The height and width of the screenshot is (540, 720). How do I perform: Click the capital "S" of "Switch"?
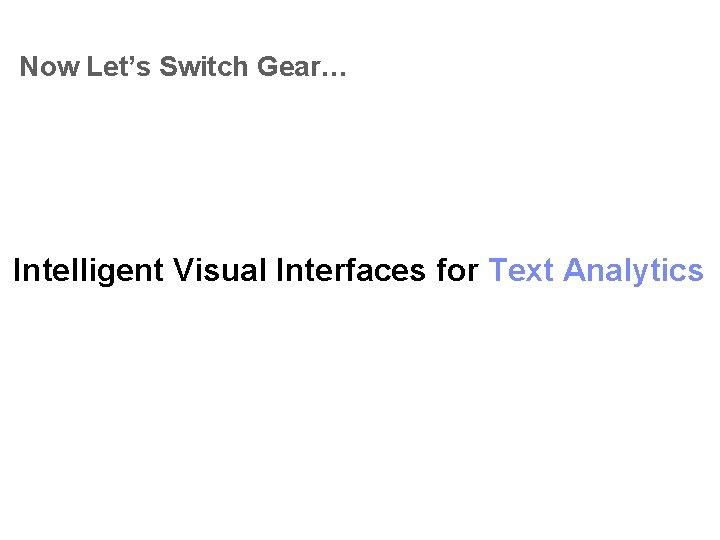pos(169,67)
